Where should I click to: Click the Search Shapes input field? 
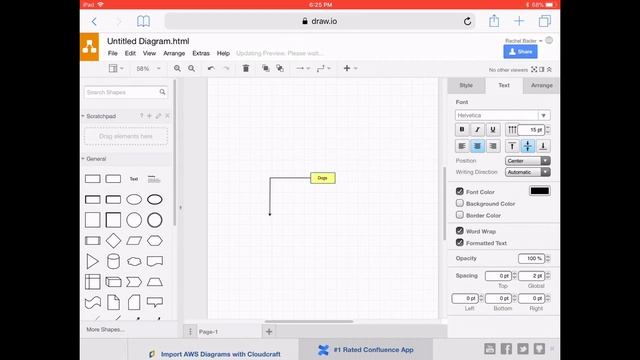click(x=126, y=92)
